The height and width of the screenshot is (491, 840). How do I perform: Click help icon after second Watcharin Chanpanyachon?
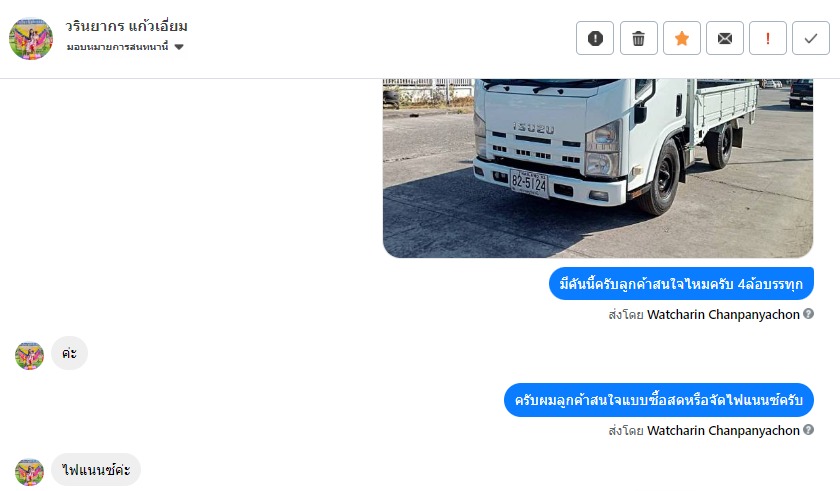coord(808,429)
